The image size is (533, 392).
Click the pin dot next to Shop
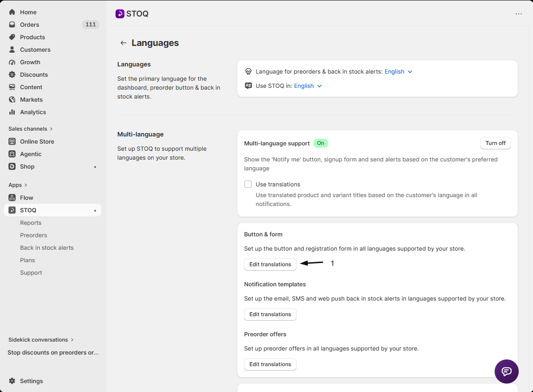pos(95,167)
